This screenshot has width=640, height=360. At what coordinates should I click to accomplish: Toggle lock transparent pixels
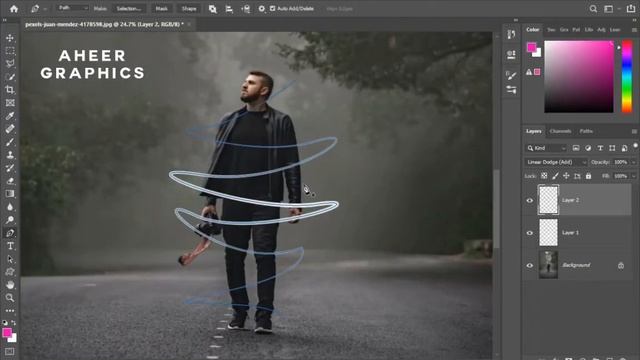coord(544,176)
